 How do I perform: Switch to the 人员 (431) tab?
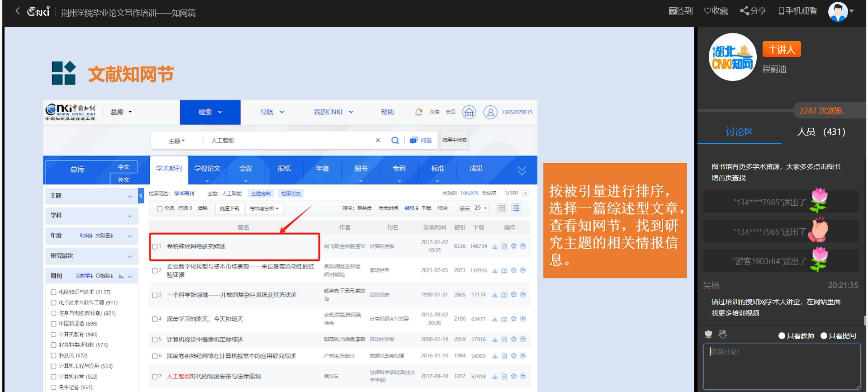[x=821, y=132]
